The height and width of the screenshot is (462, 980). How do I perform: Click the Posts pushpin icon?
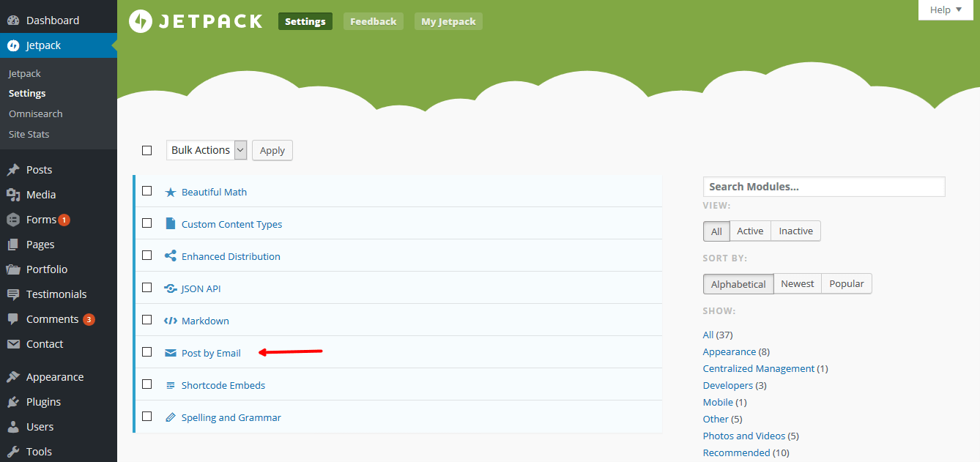[13, 170]
